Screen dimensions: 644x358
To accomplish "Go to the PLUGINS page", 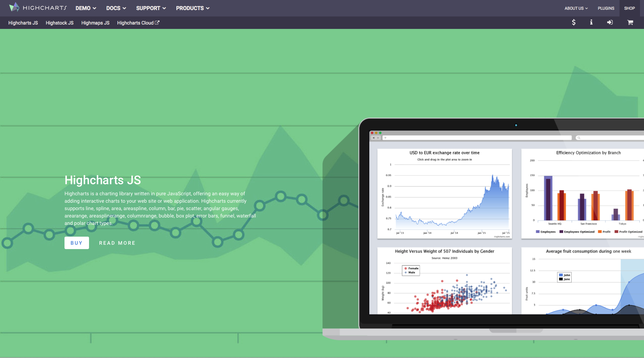I will click(606, 8).
